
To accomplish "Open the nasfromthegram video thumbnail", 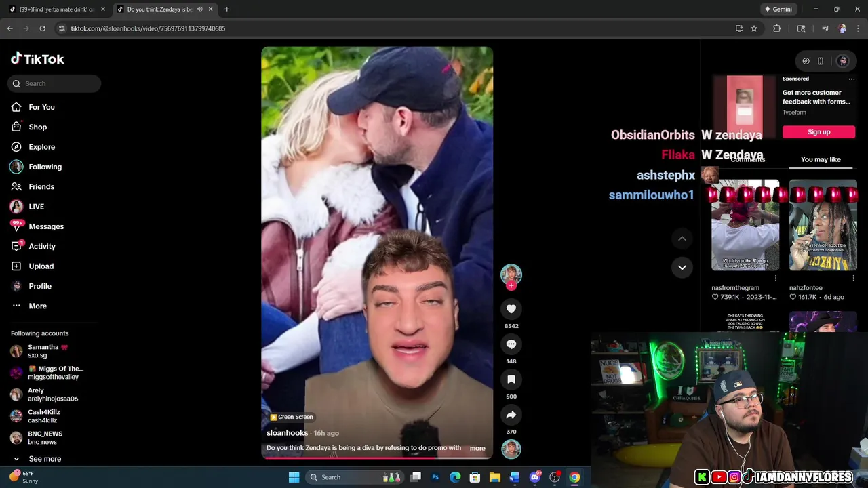I will coord(745,224).
